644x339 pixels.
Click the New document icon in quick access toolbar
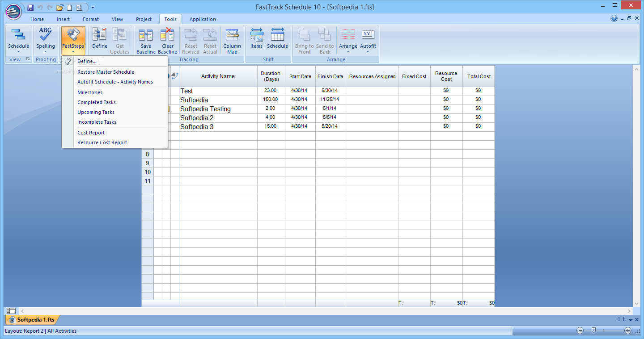[70, 7]
